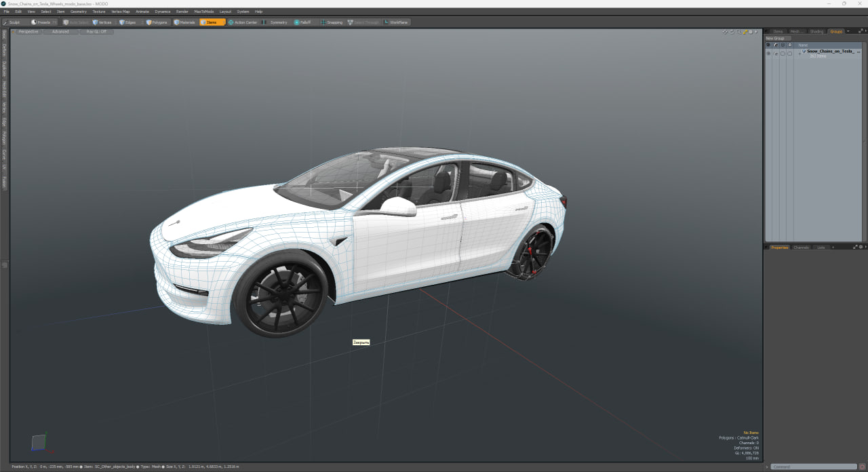Click the viewport rotate control icon
The image size is (868, 472).
click(x=732, y=32)
